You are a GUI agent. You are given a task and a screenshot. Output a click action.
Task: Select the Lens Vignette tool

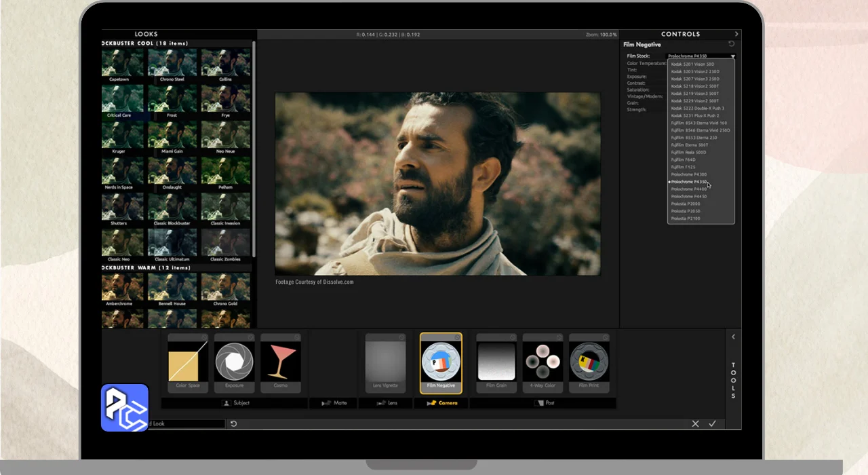point(385,362)
